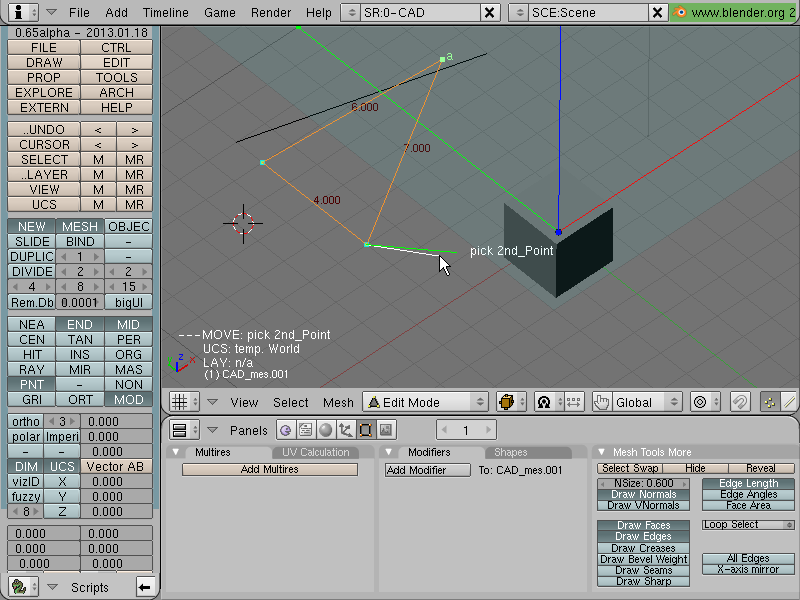The image size is (800, 600).
Task: Click the Blender logo beside www.blender.org
Action: pos(680,12)
